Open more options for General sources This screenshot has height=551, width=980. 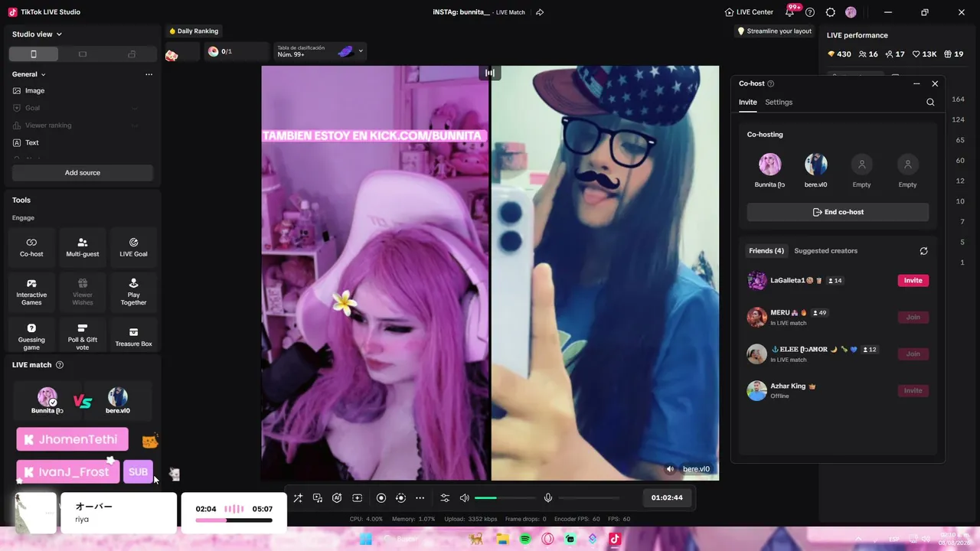coord(149,74)
